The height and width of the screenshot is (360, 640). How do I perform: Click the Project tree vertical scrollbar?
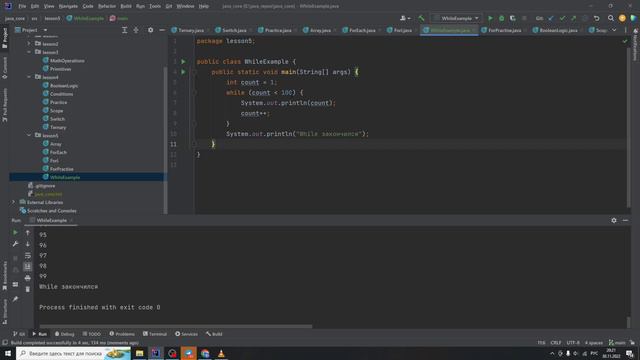point(165,139)
